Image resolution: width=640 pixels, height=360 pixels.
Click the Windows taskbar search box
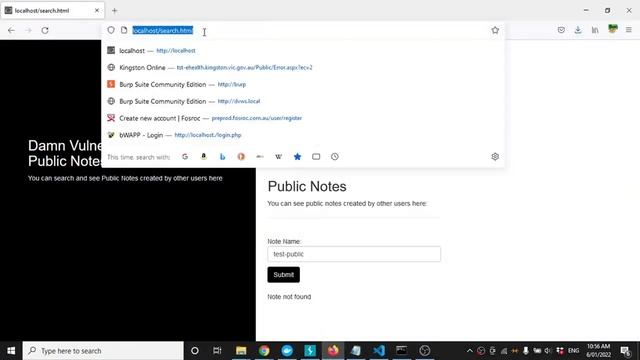tap(103, 351)
